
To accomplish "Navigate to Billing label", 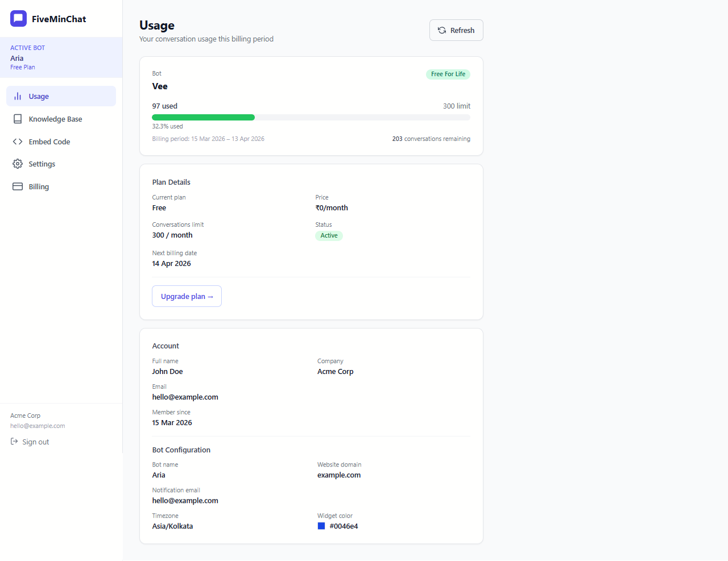I will click(39, 186).
